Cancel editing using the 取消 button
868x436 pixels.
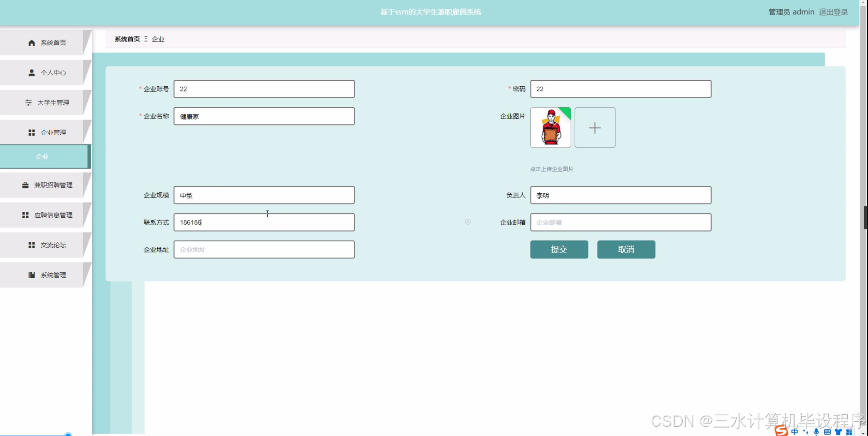click(x=626, y=249)
